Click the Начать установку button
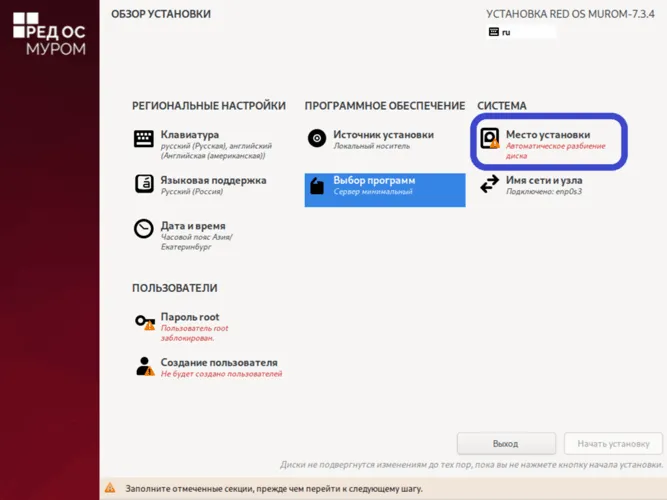The height and width of the screenshot is (500, 667). [613, 444]
